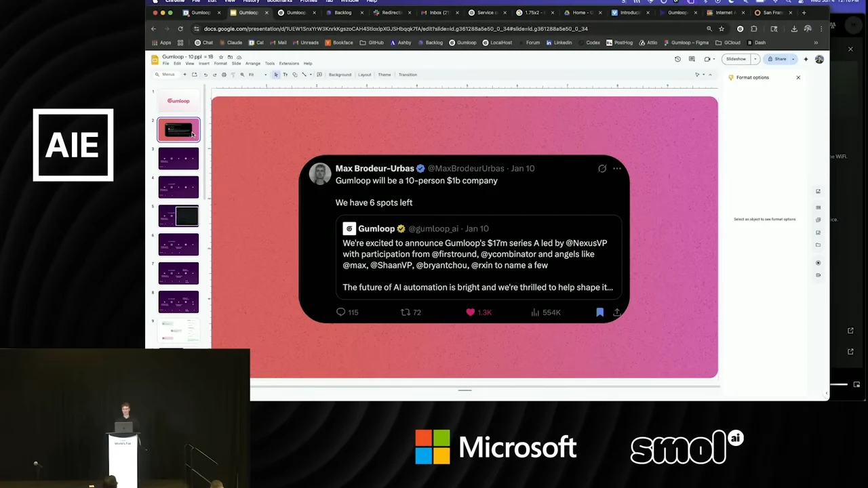Click the Layout button
Screen dimensions: 868x488
click(x=365, y=75)
